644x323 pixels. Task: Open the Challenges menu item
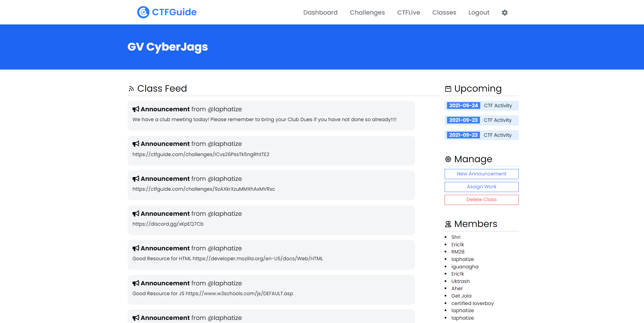(x=367, y=13)
